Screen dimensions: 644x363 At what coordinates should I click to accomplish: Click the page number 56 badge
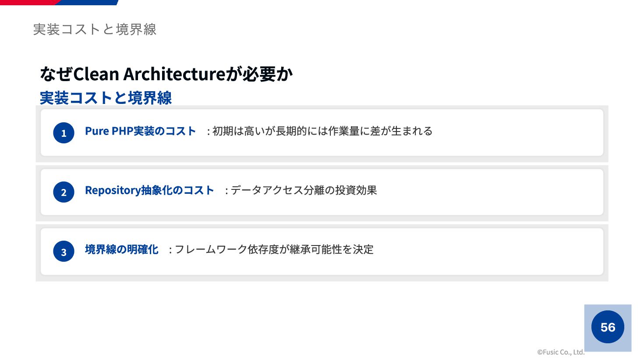point(608,327)
